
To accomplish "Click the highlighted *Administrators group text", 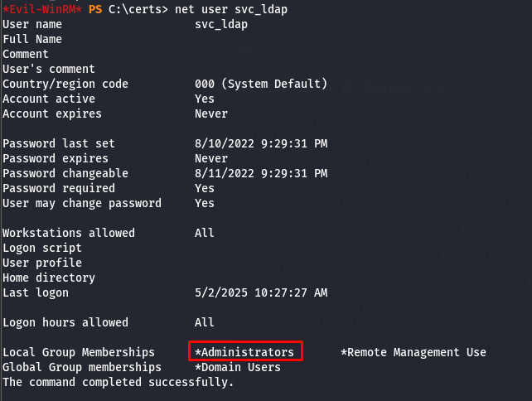I will [x=244, y=352].
